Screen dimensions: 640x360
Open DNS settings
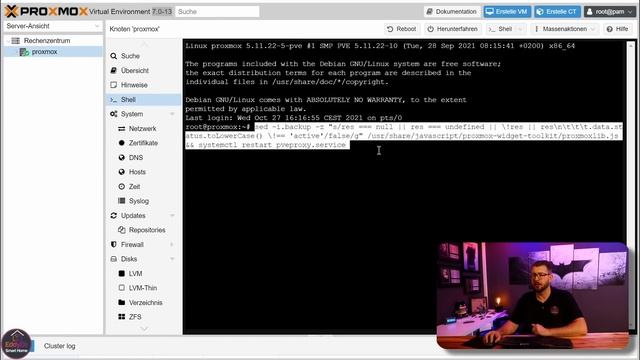click(x=136, y=158)
